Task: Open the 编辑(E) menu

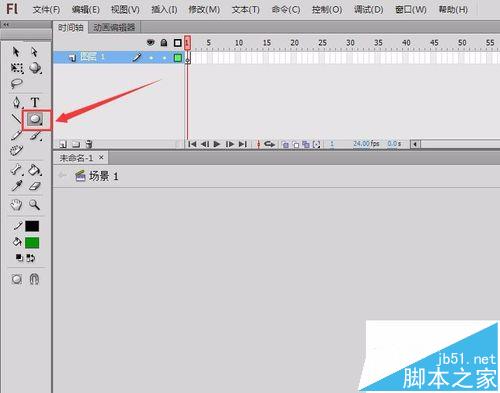Action: 86,9
